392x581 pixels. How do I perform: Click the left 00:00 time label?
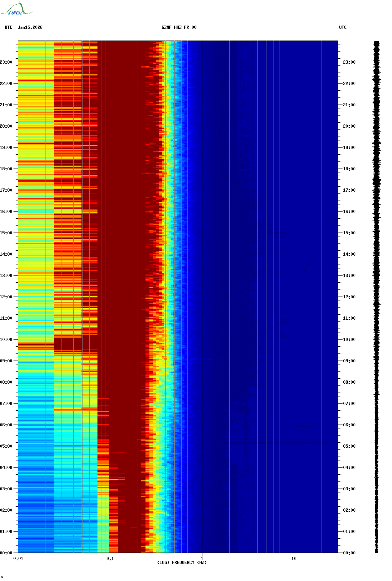coord(6,553)
